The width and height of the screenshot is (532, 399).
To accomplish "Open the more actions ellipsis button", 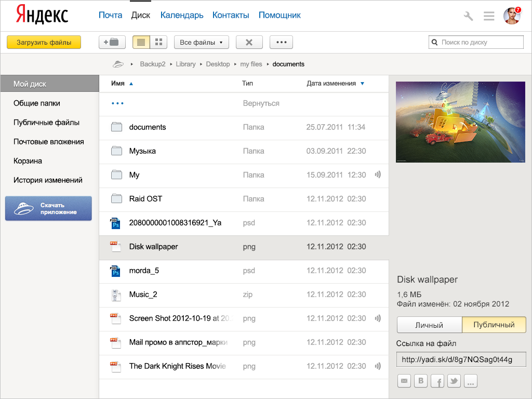I will [281, 42].
